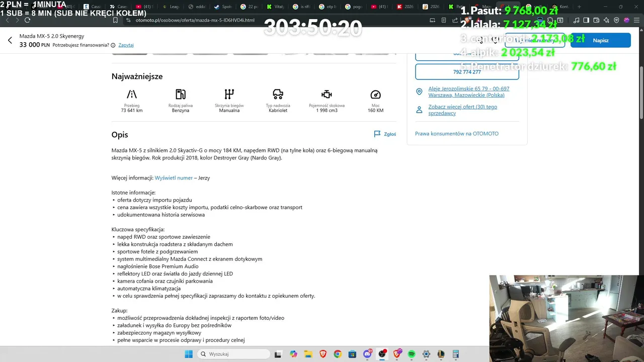The image size is (644, 362).
Task: Click the Zgłoś report flag link
Action: [385, 134]
